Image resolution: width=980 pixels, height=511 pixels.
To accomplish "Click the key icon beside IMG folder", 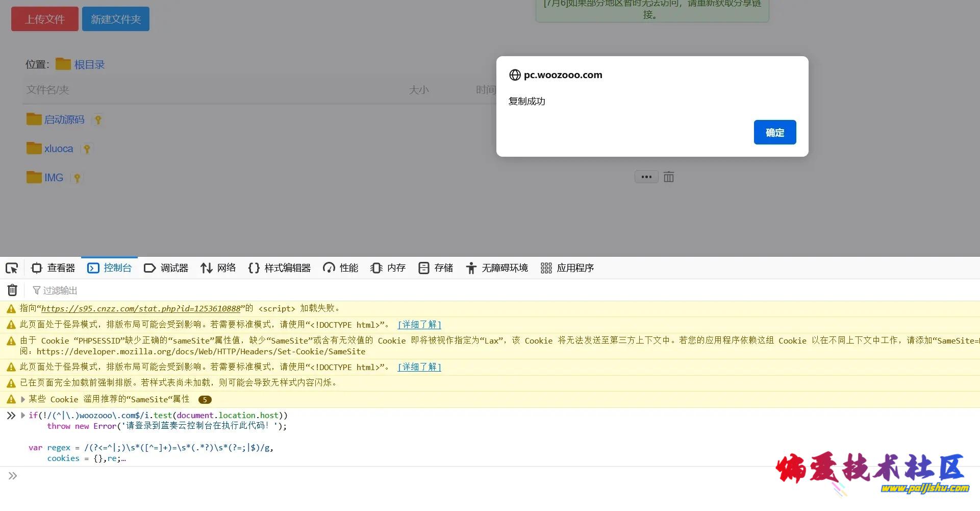I will (x=77, y=178).
